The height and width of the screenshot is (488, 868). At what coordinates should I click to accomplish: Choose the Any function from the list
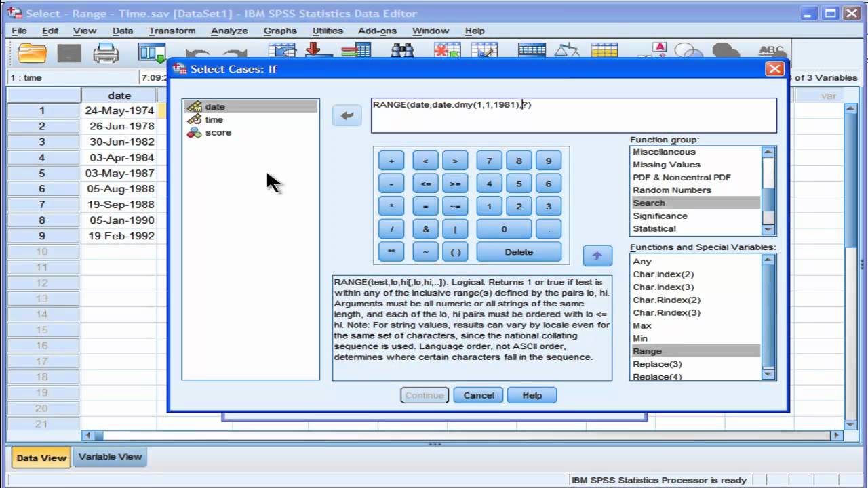point(695,262)
